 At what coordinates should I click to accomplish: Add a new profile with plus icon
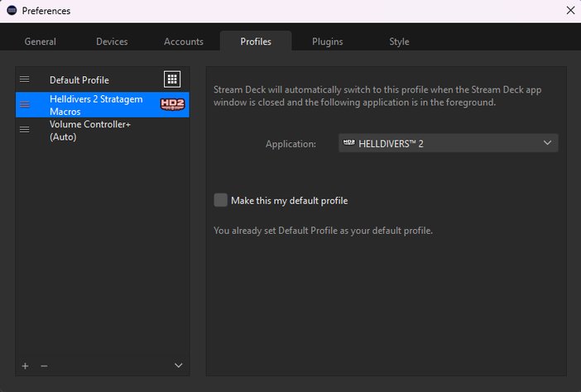[25, 366]
